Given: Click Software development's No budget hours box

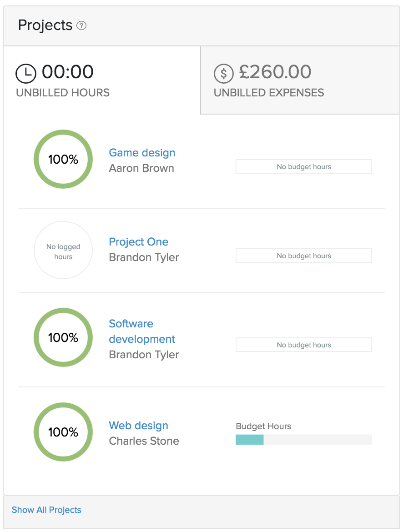Looking at the screenshot, I should pyautogui.click(x=303, y=345).
